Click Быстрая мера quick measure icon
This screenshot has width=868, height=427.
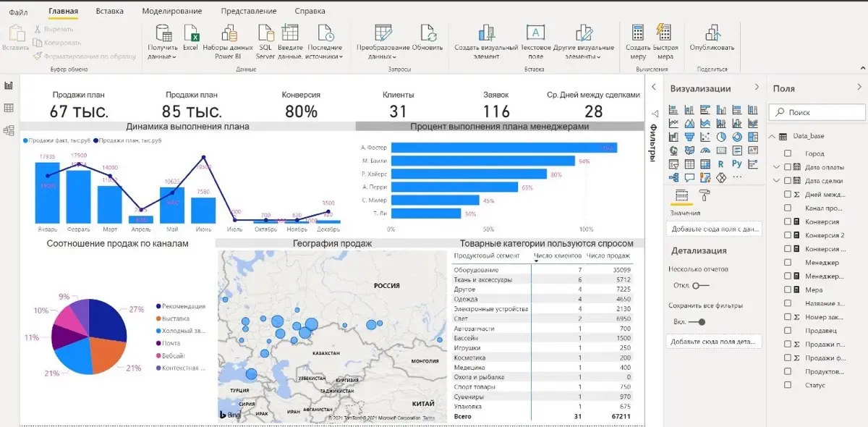[663, 33]
